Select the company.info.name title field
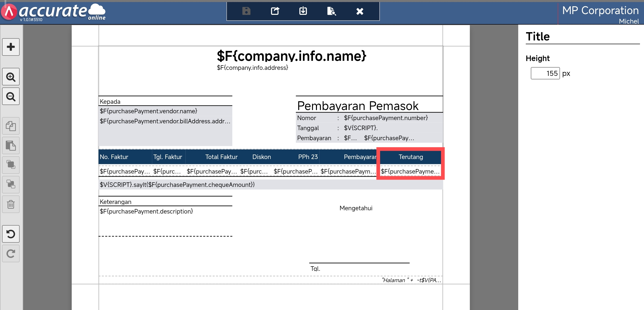This screenshot has width=644, height=310. [291, 56]
